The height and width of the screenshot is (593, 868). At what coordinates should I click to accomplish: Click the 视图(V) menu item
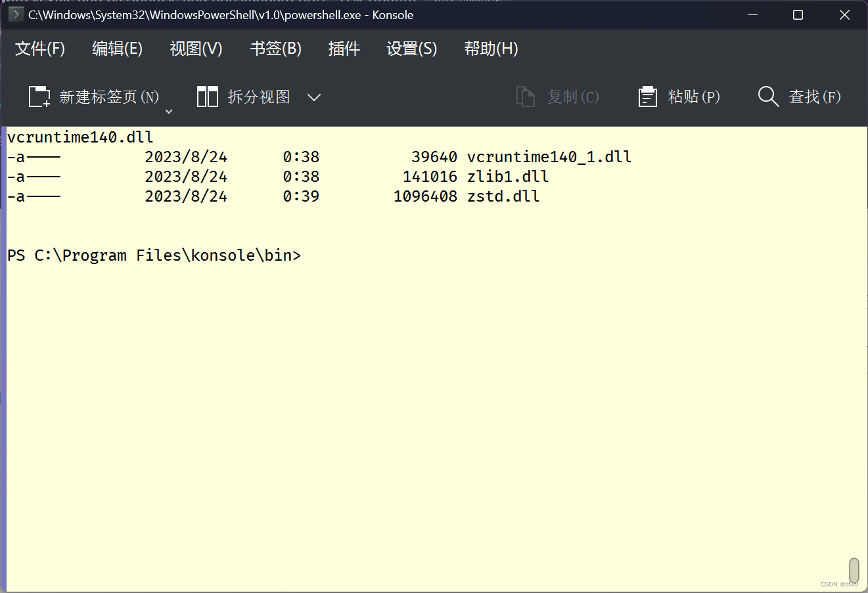tap(196, 48)
